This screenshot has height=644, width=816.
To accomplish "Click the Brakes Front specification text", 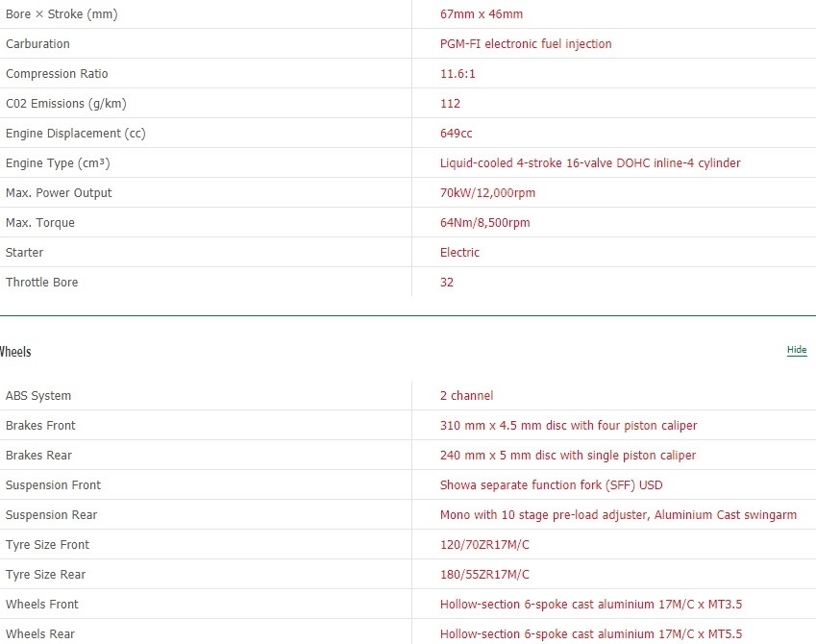I will coord(568,426).
